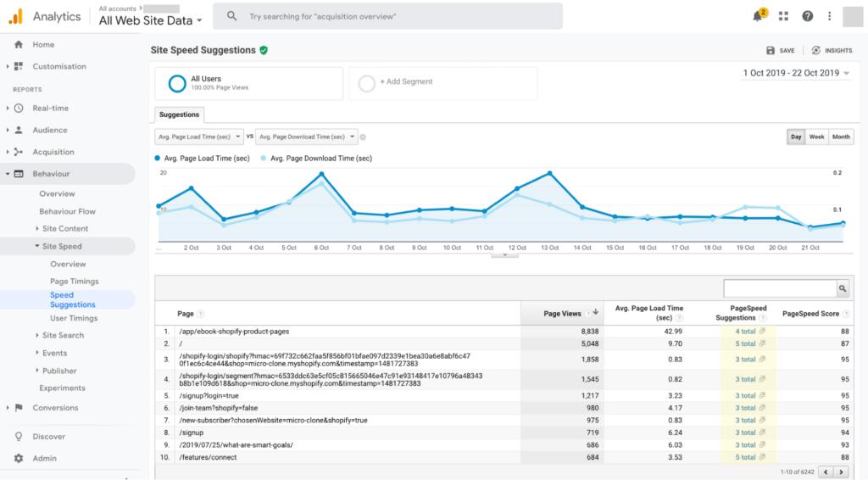Viewport: 868px width, 480px height.
Task: Open the notifications bell icon
Action: click(758, 16)
